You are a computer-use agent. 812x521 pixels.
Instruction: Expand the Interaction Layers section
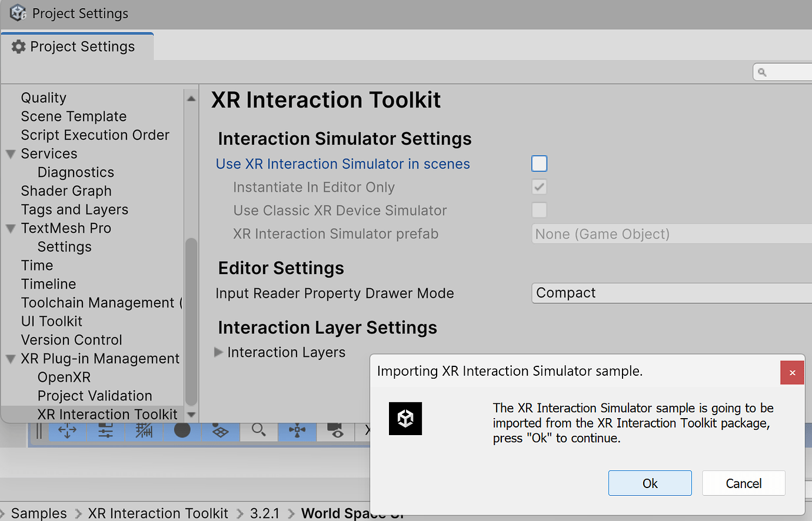click(x=218, y=352)
